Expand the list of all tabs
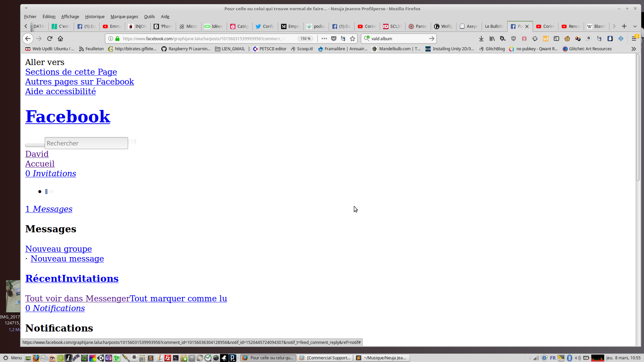 [x=635, y=26]
